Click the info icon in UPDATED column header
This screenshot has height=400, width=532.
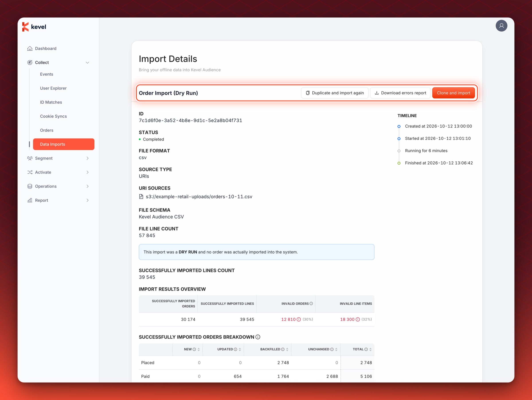point(235,349)
